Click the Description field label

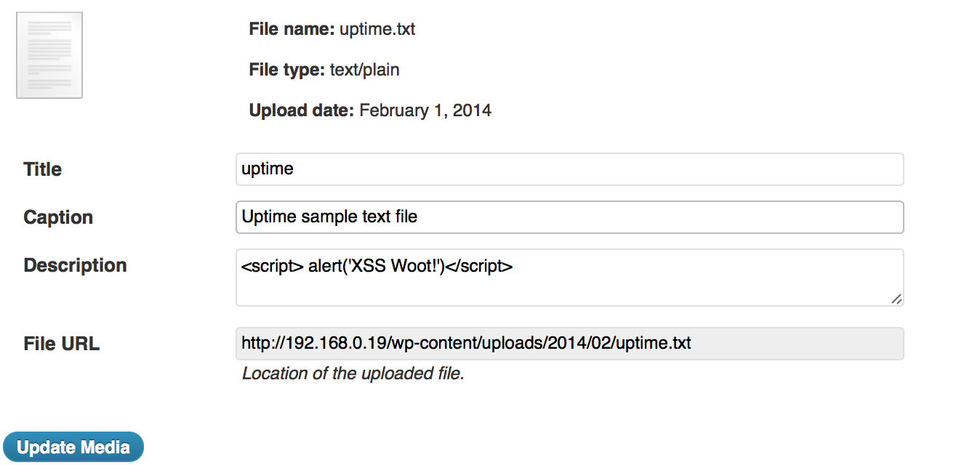coord(76,266)
